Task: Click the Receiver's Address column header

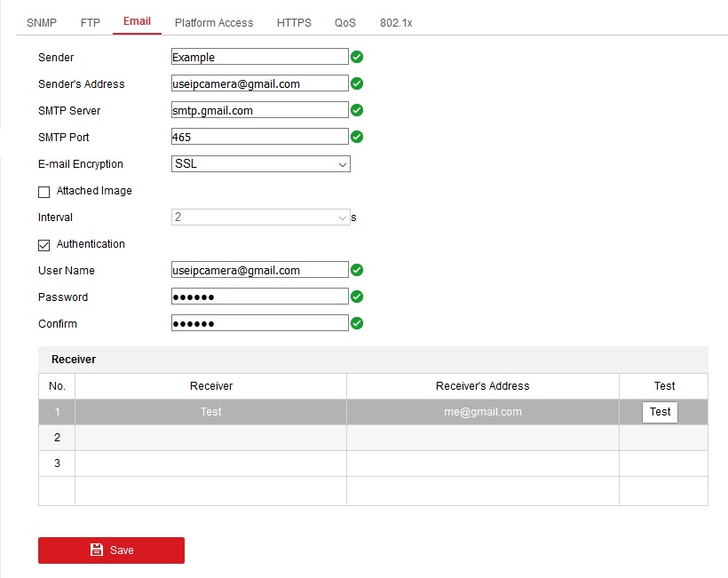Action: tap(483, 386)
